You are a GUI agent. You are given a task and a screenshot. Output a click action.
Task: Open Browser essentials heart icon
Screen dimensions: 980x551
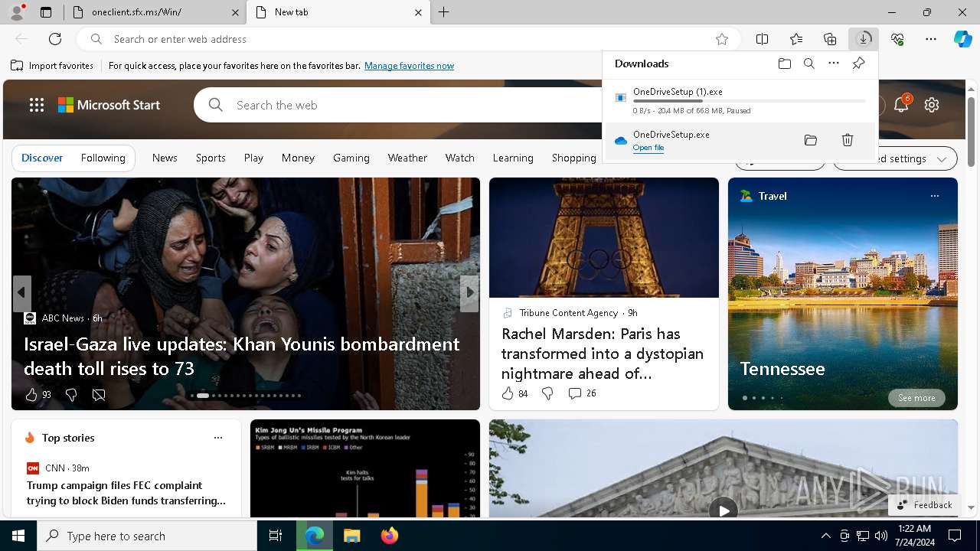pos(897,39)
